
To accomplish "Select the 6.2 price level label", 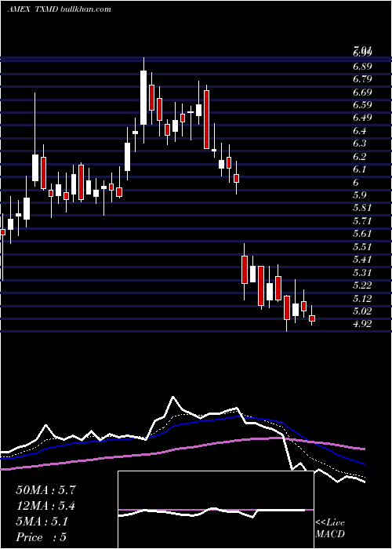I will coord(359,157).
